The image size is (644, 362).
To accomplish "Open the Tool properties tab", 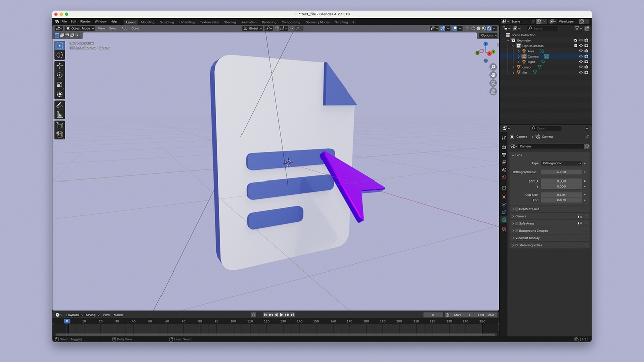I will pyautogui.click(x=504, y=138).
